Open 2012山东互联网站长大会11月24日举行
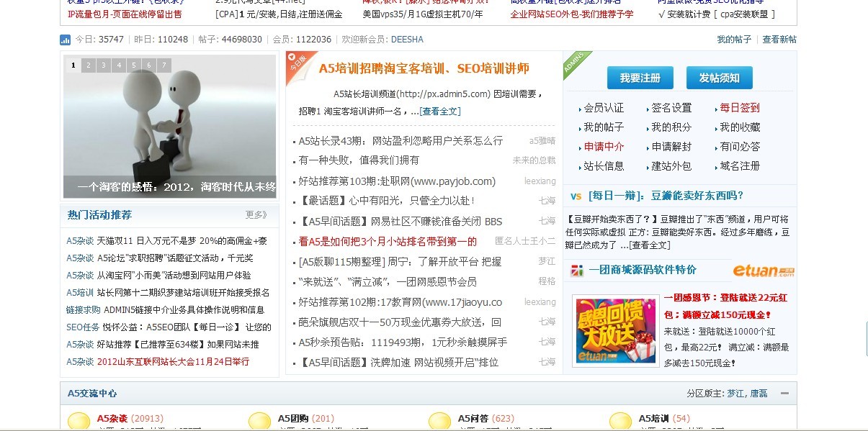 (x=173, y=362)
